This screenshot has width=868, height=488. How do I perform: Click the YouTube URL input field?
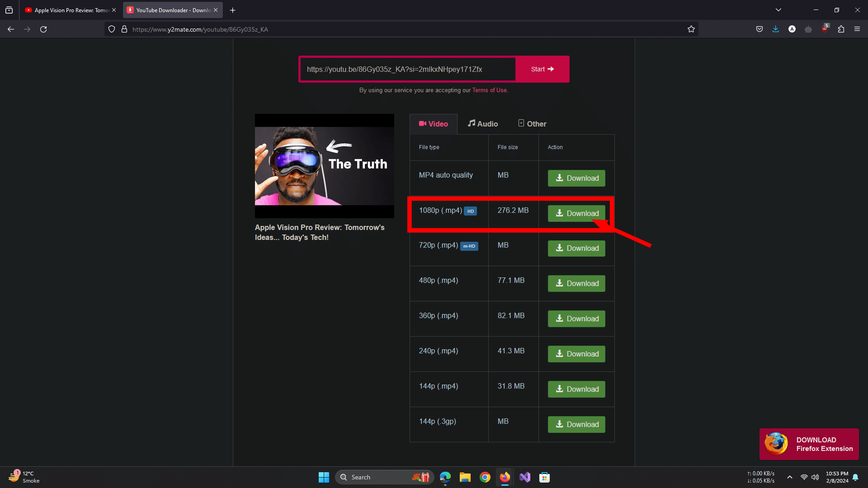[x=407, y=69]
